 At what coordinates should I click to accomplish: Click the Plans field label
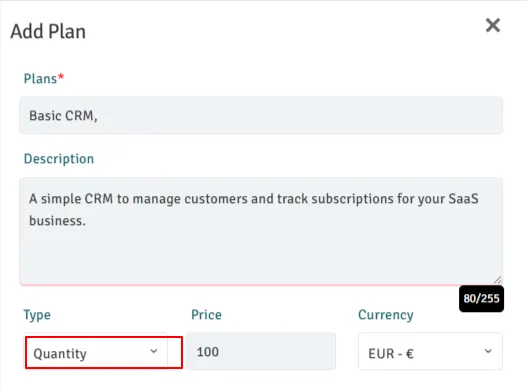pos(40,79)
